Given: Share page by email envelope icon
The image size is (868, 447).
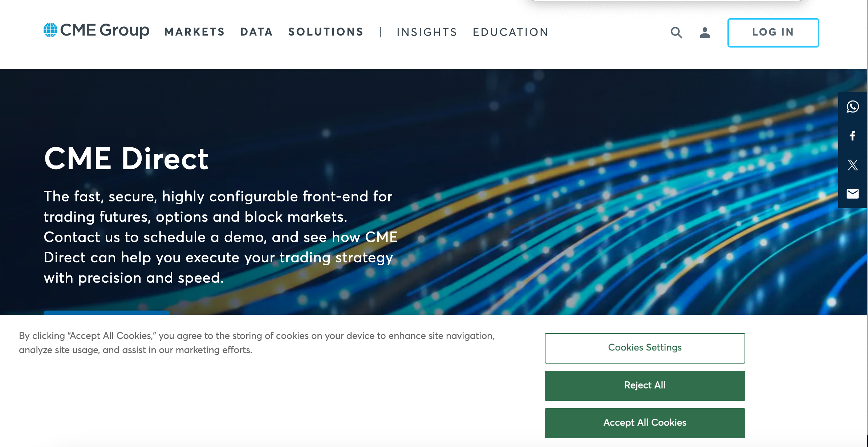Looking at the screenshot, I should (852, 194).
